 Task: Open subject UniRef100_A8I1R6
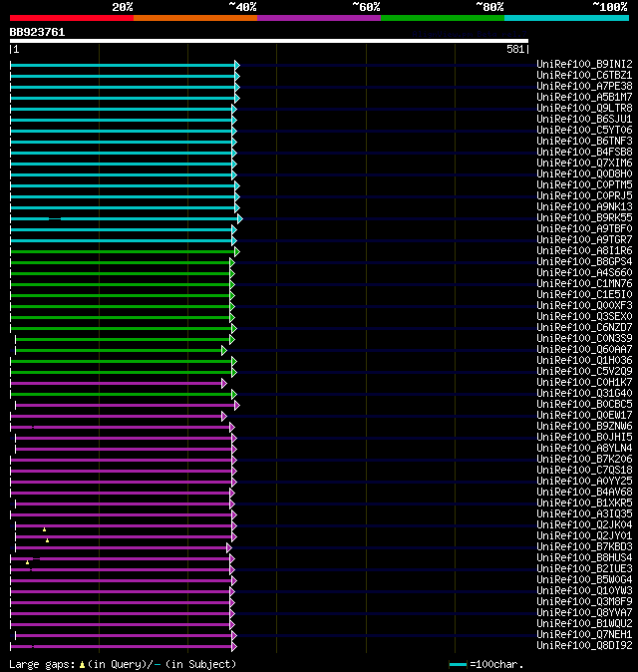[584, 250]
